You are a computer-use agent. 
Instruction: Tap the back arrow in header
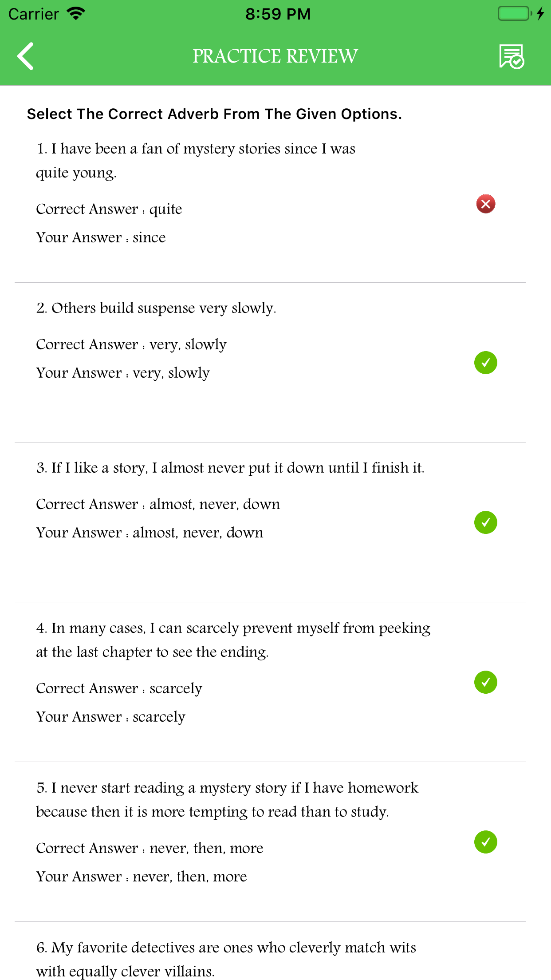click(26, 56)
